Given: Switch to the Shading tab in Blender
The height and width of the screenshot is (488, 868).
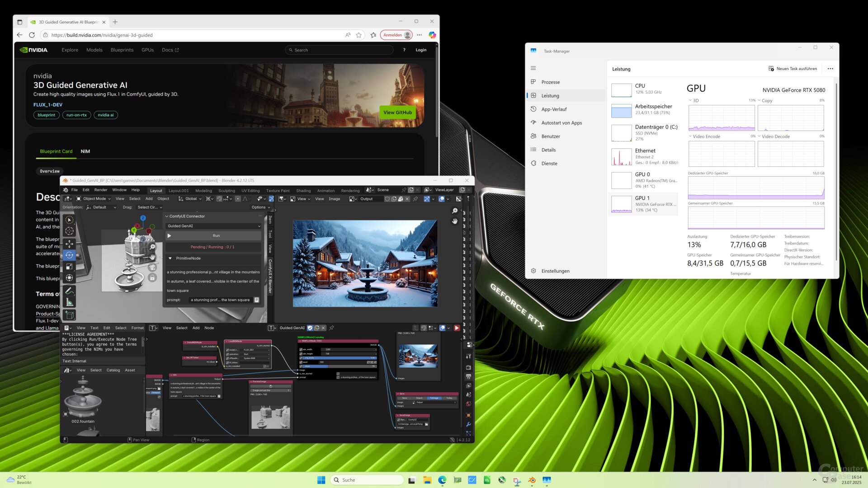Looking at the screenshot, I should pos(303,190).
